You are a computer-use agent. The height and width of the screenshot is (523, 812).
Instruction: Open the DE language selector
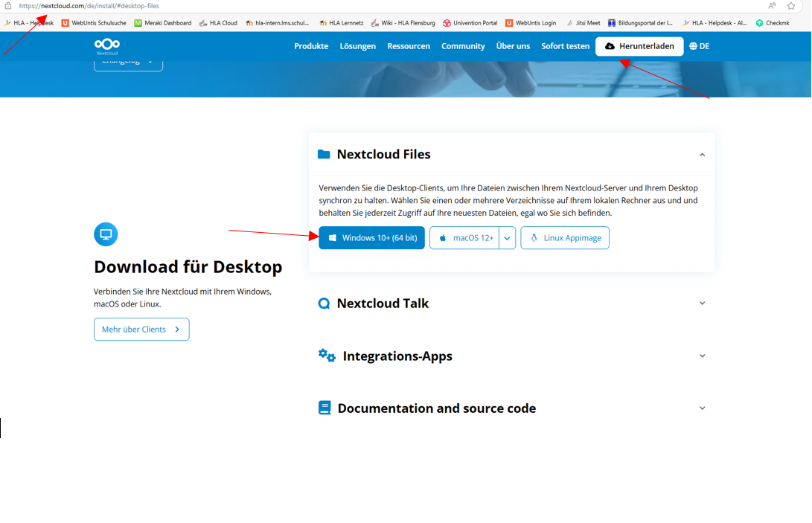point(699,46)
